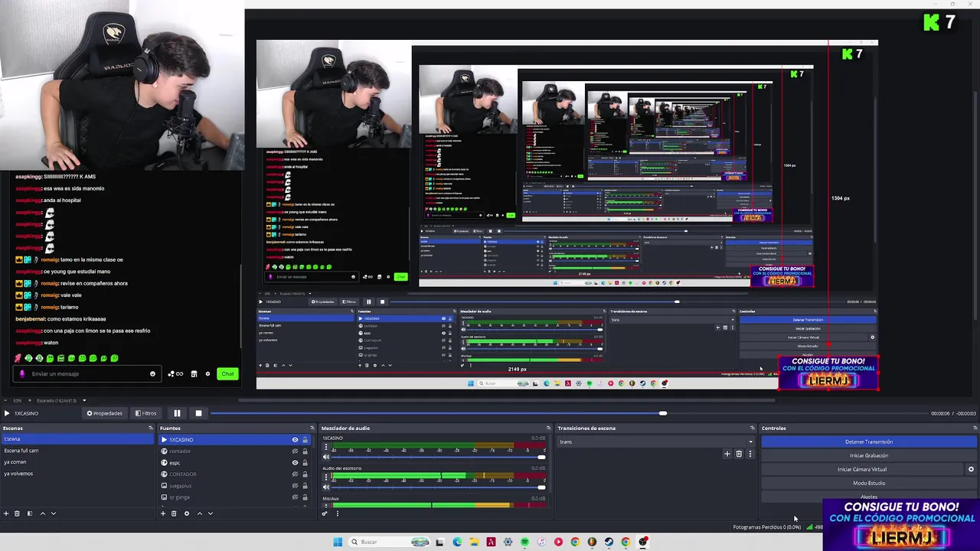
Task: Open emoji picker in chat input
Action: click(152, 373)
